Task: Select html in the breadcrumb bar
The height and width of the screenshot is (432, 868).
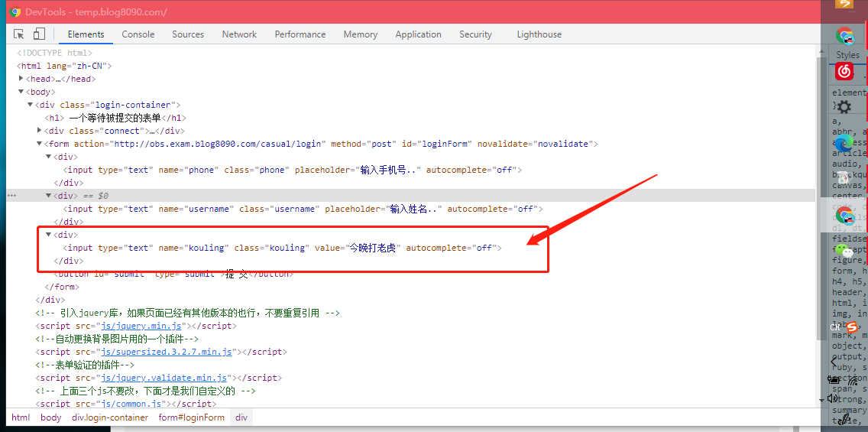Action: 21,417
